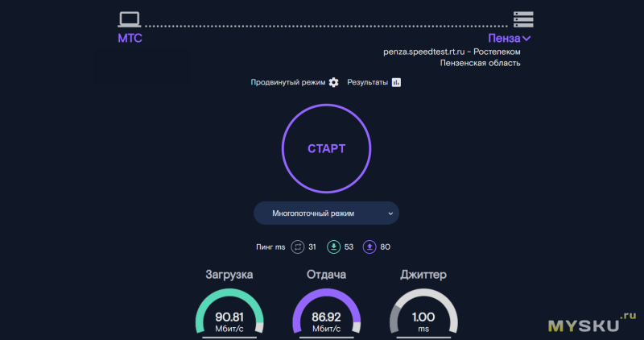Select the Пенза server name link
The height and width of the screenshot is (340, 644).
504,39
